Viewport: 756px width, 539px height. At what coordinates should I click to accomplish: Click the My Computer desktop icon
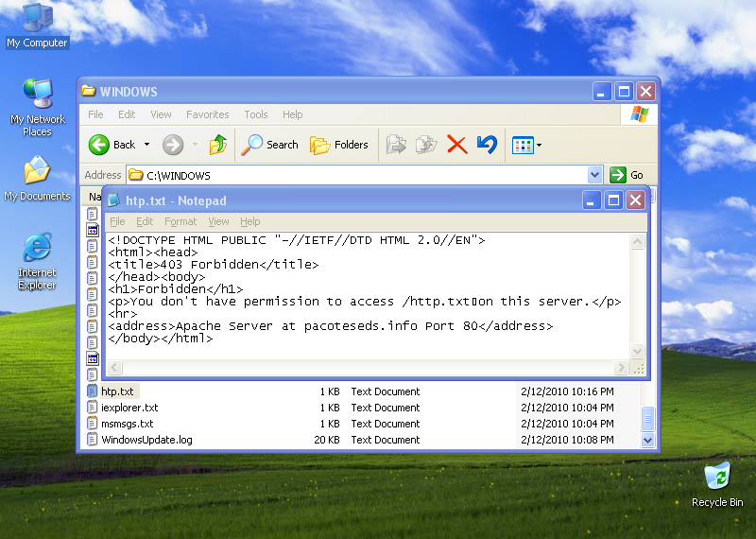37,26
